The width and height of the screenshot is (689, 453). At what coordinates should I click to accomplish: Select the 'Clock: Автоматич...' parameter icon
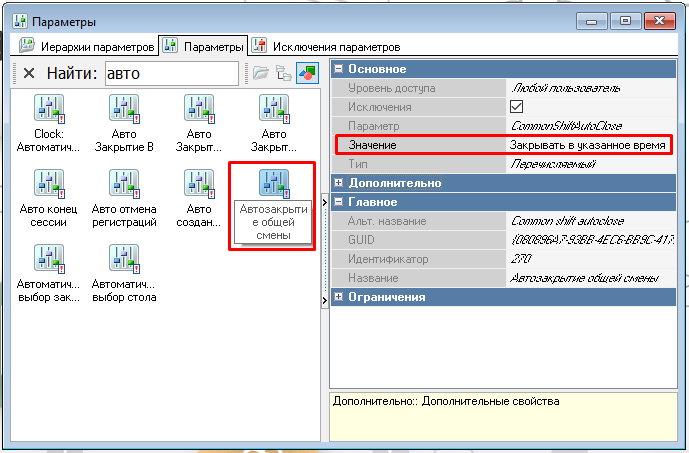tap(49, 110)
